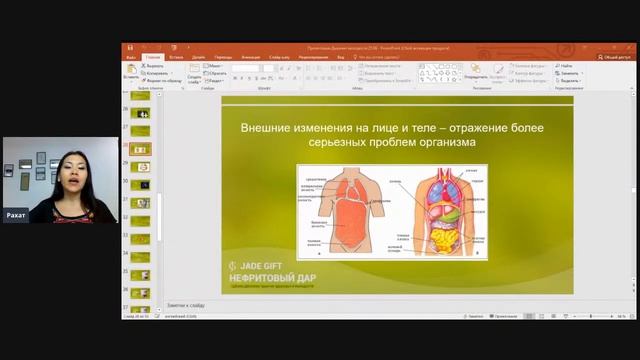
Task: Switch to the Insert (Вставка) tab
Action: click(x=176, y=58)
